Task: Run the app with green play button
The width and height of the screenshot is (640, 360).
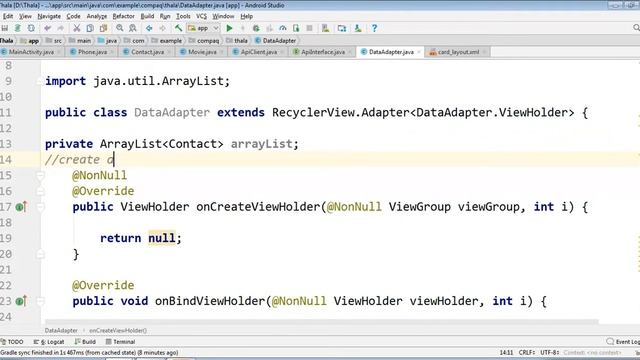Action: (x=229, y=28)
